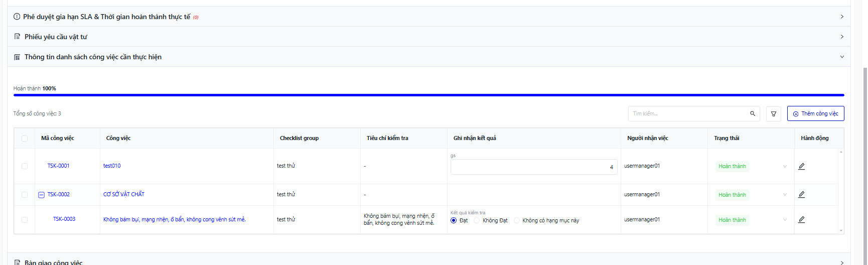Select "Không có hạng mục này" radio option

point(517,221)
